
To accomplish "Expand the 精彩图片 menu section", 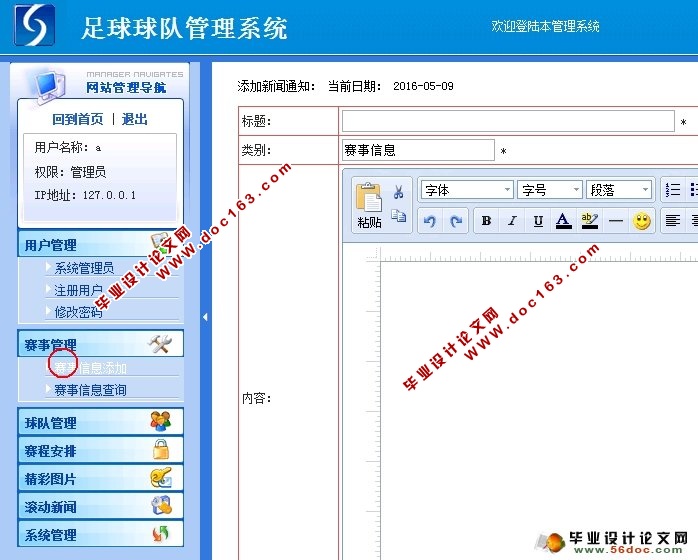I will (101, 478).
